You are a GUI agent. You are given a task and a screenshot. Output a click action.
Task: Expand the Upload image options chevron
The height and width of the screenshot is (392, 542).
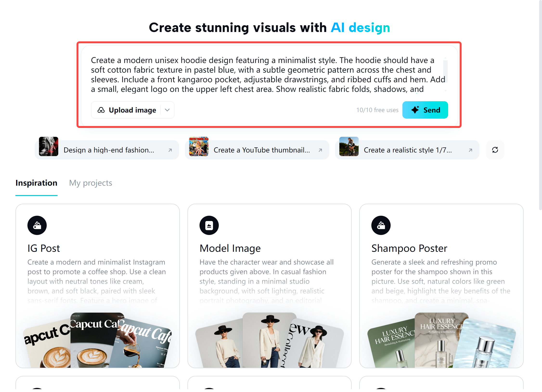[167, 110]
